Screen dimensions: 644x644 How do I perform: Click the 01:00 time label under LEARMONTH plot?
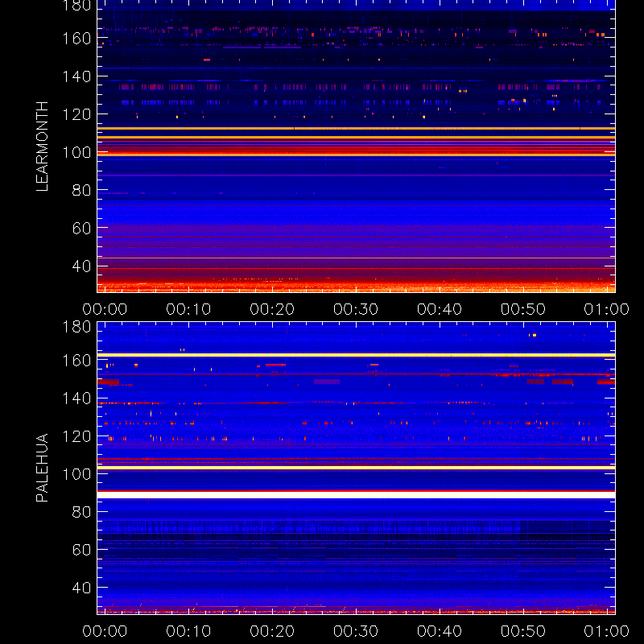[607, 309]
